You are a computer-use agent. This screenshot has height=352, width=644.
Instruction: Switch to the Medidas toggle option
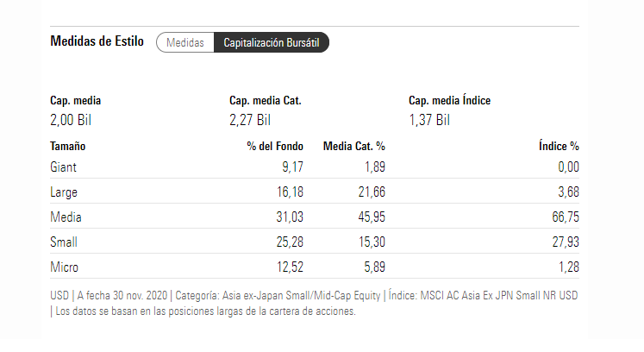[x=184, y=42]
